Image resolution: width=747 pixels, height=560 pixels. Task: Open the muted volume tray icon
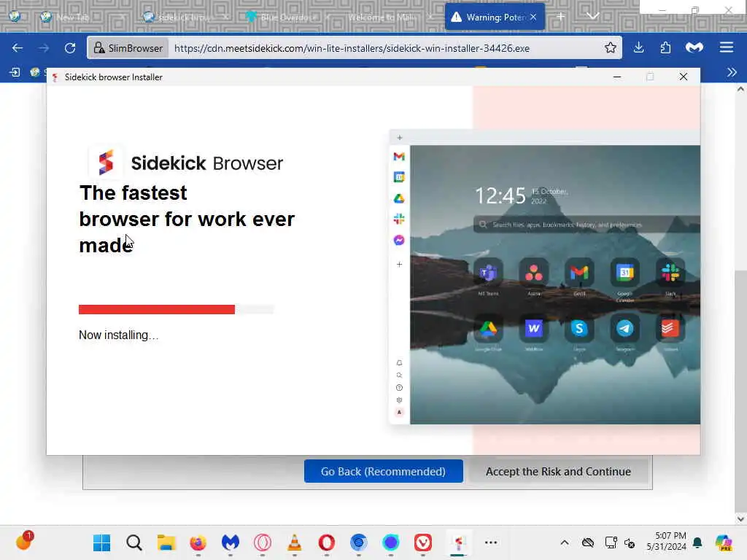[630, 542]
